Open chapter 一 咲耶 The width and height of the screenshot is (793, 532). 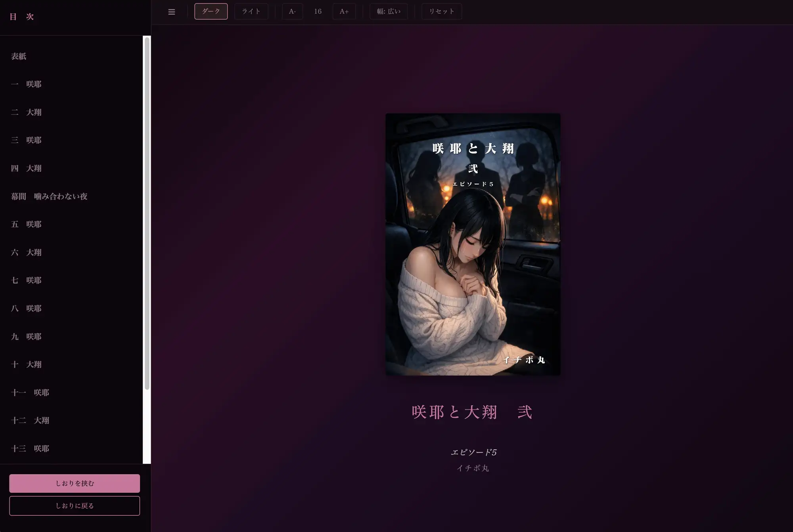click(26, 84)
